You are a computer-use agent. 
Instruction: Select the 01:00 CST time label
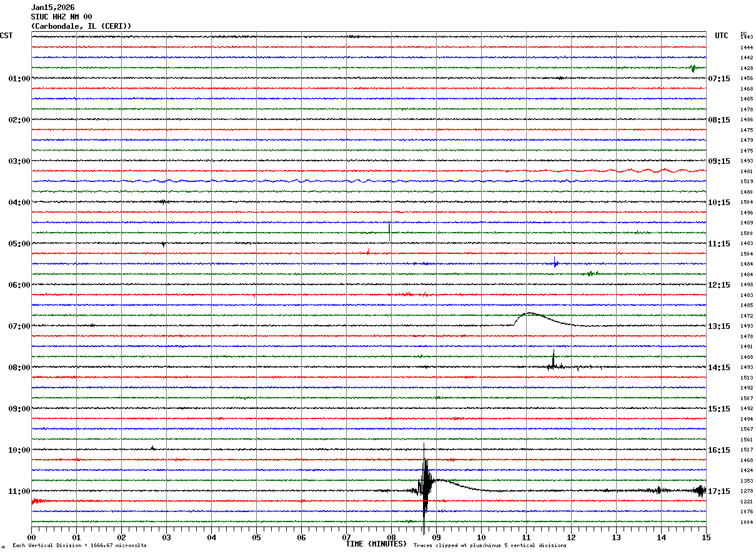tap(19, 79)
